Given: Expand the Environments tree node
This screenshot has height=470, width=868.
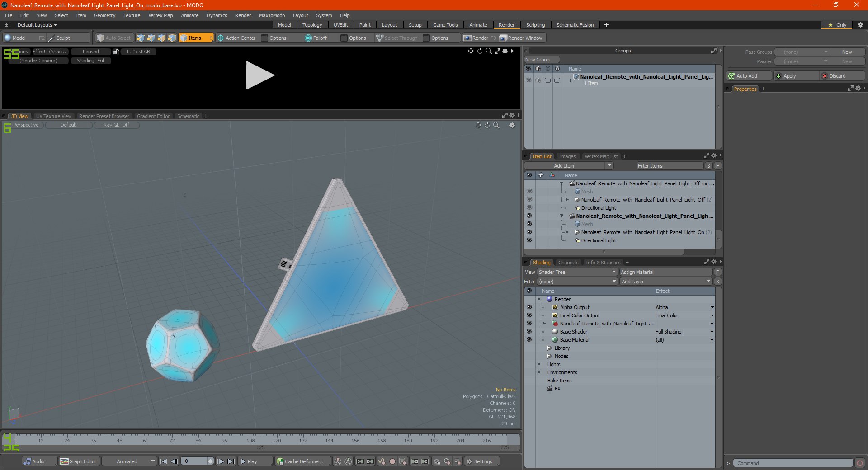Looking at the screenshot, I should coord(539,372).
